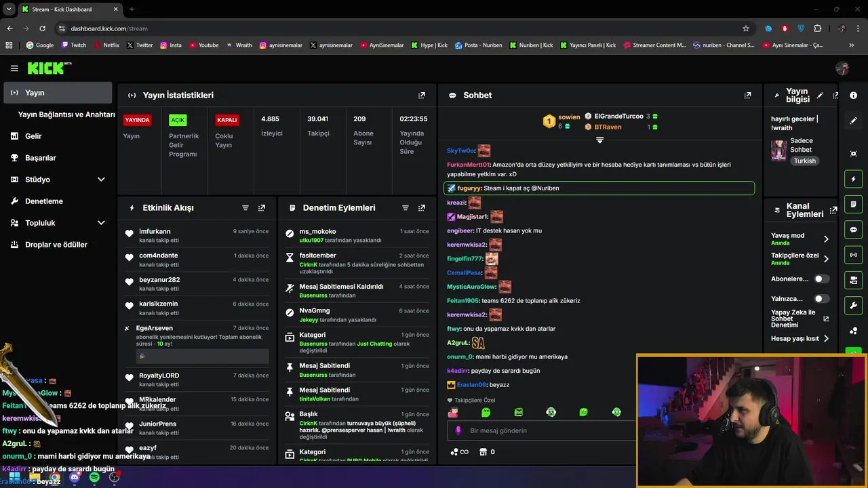This screenshot has width=868, height=488.
Task: Click the AÇIK partner program status badge
Action: [x=178, y=120]
